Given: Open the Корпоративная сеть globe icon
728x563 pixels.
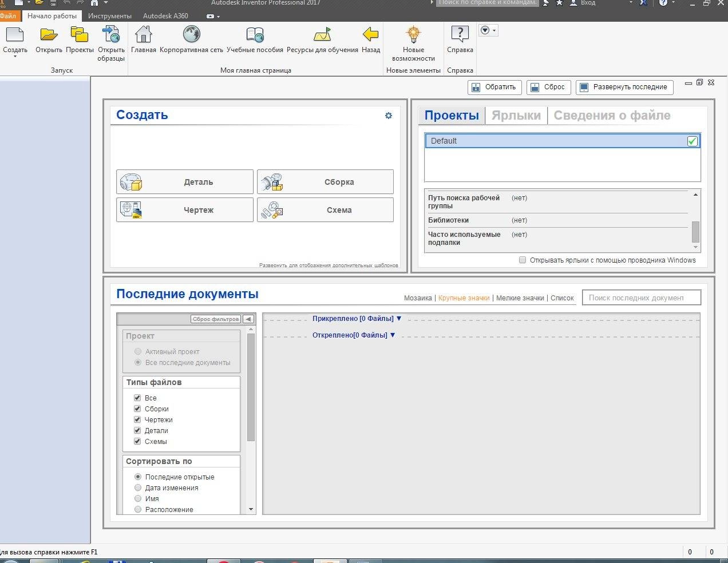Looking at the screenshot, I should point(191,35).
